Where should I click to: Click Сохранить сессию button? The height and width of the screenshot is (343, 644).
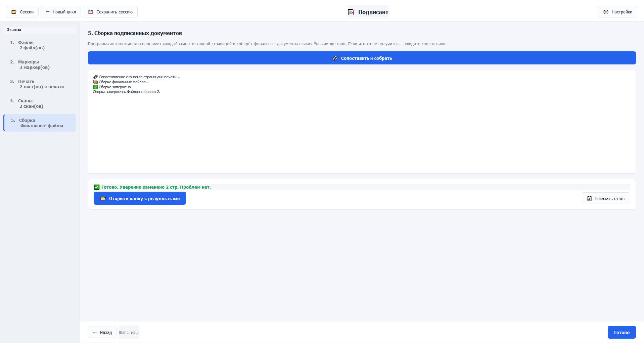110,12
